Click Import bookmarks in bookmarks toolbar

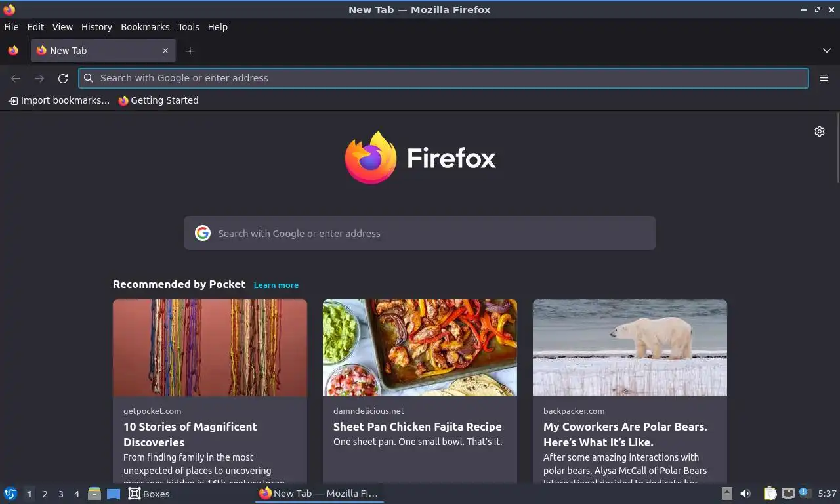coord(59,100)
